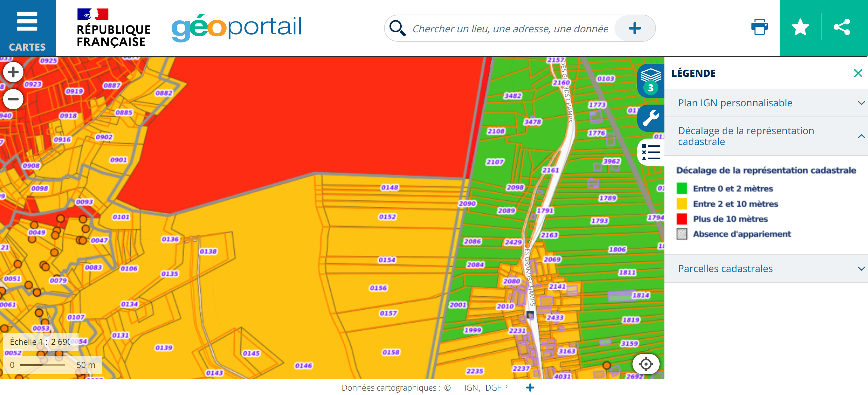Open the CARTES hamburger menu

[x=28, y=28]
